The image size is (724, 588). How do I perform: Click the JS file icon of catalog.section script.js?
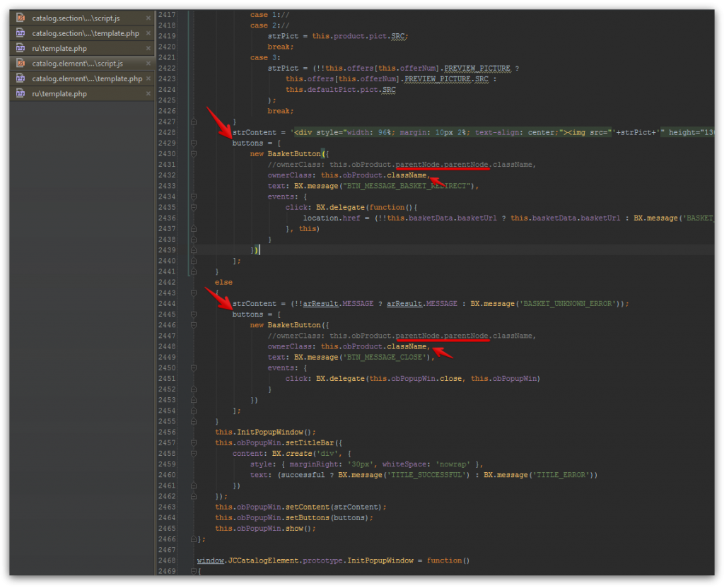click(21, 18)
